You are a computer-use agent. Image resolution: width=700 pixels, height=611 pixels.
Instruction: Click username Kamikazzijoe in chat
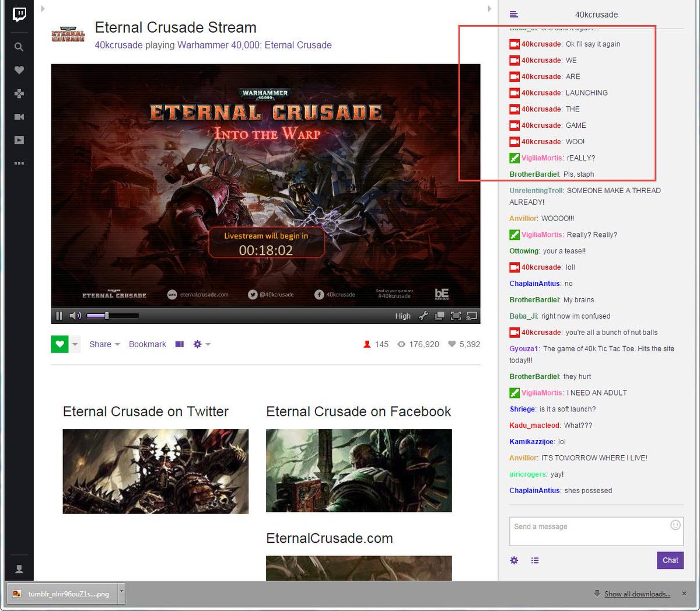coord(532,442)
